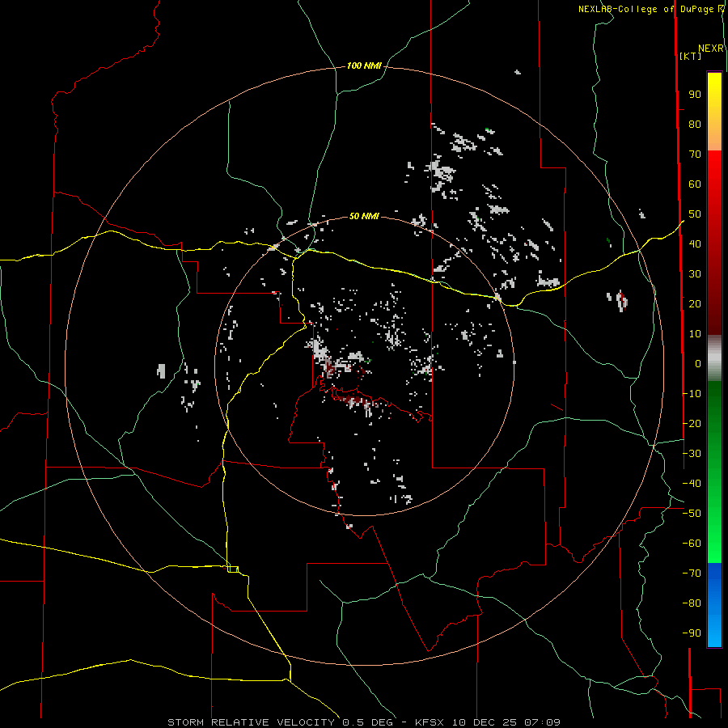Click the 07:09 time in caption
The height and width of the screenshot is (728, 728).
(542, 722)
